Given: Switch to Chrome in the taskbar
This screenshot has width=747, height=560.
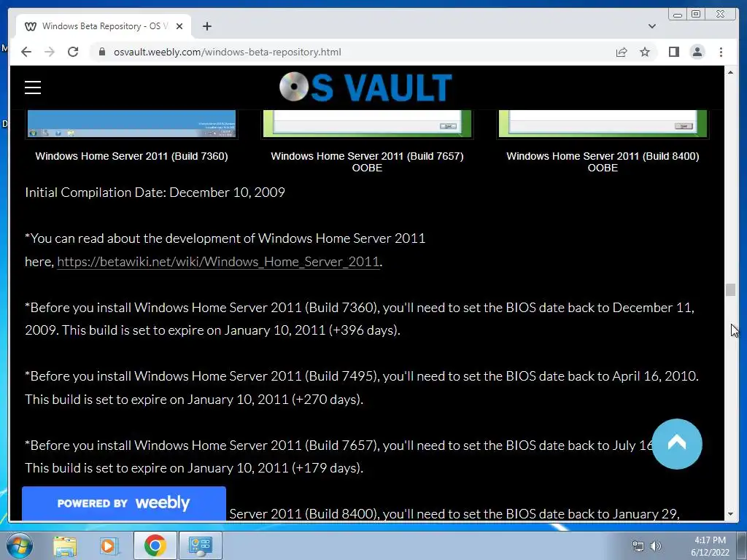Looking at the screenshot, I should (155, 545).
